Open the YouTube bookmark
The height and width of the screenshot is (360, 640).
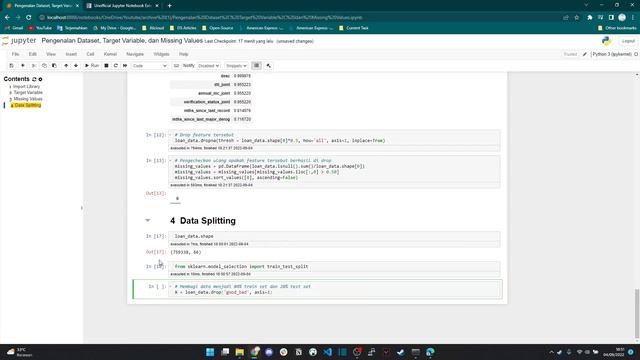click(x=40, y=28)
